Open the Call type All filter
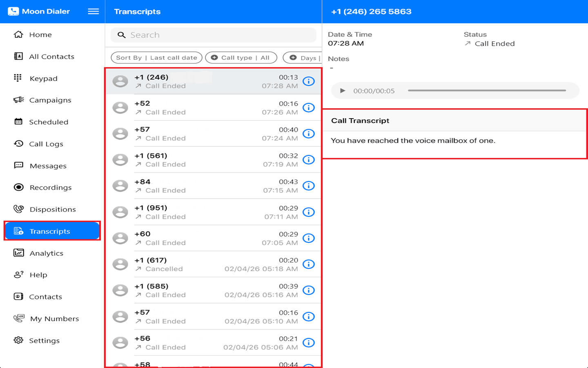 click(241, 58)
